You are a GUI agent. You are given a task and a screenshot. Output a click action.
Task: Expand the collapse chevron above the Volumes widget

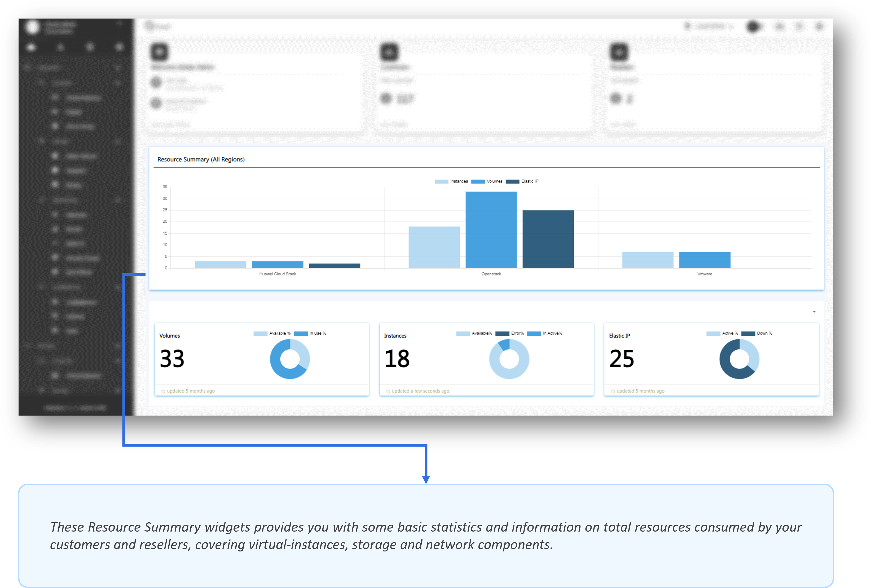click(814, 311)
